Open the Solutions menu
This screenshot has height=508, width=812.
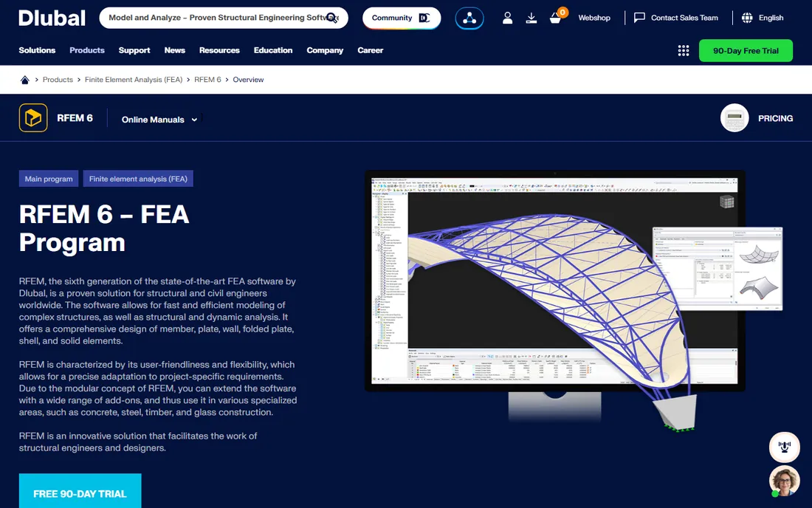(37, 50)
